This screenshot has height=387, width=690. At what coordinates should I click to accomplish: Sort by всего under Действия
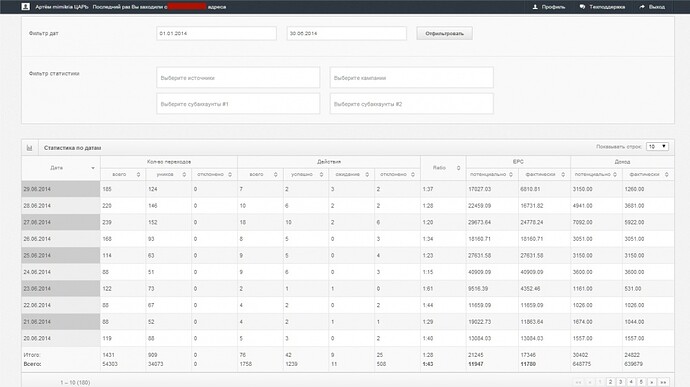pos(261,175)
